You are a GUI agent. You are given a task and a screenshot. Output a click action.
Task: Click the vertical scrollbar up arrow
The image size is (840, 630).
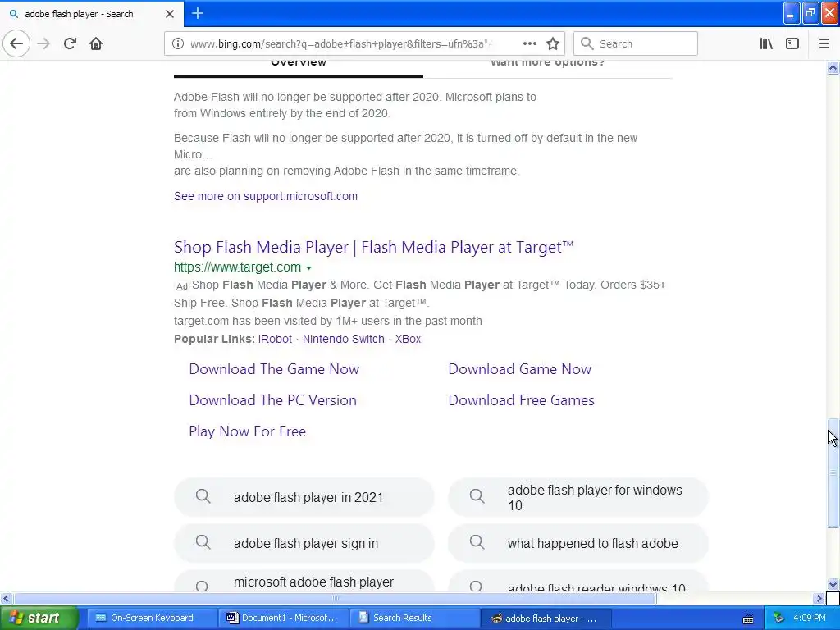tap(833, 67)
